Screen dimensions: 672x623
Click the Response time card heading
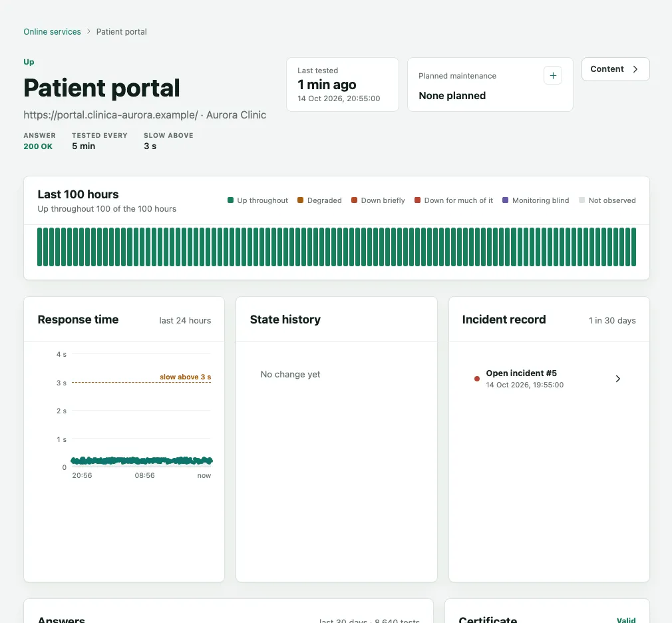coord(78,319)
